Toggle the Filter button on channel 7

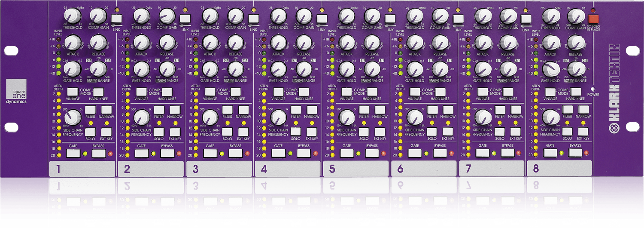point(500,110)
